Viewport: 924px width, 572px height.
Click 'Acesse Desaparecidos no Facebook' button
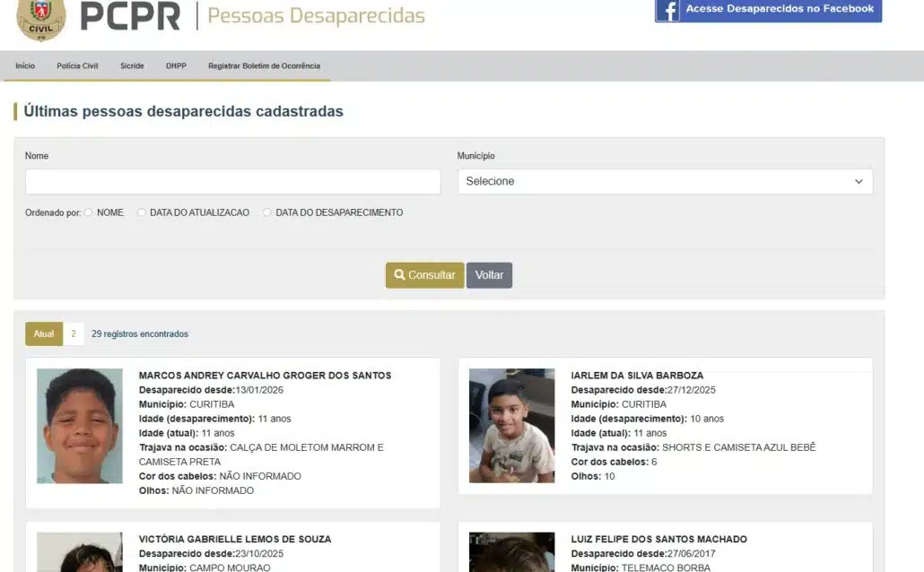[x=767, y=11]
